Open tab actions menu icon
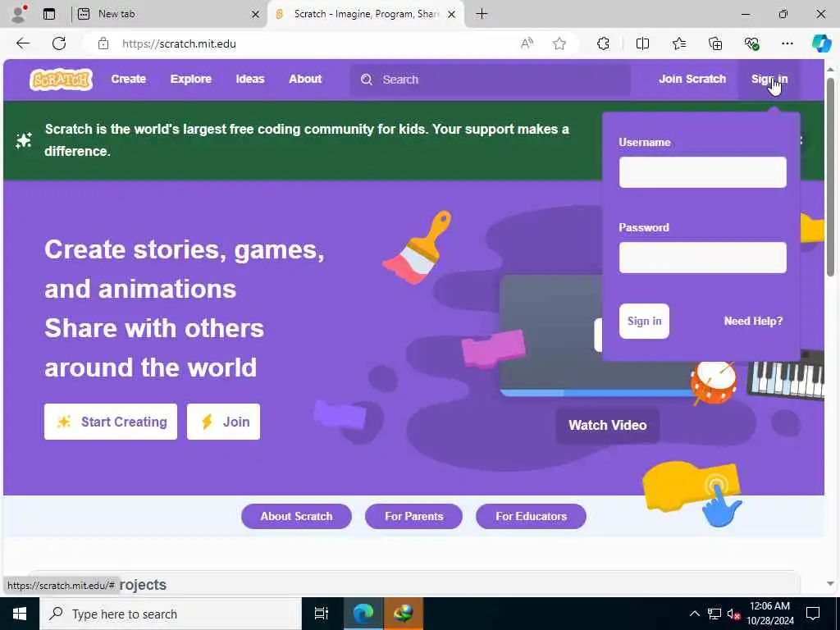 [x=49, y=14]
